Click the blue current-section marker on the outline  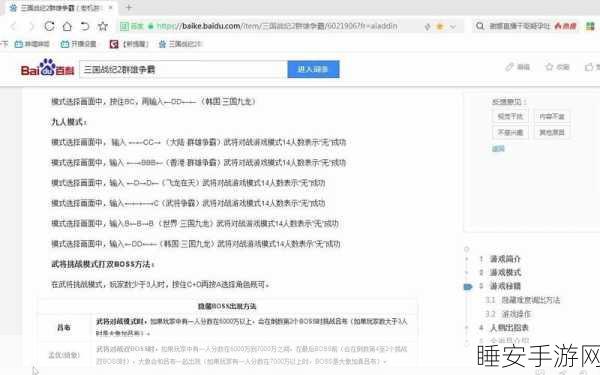point(468,287)
